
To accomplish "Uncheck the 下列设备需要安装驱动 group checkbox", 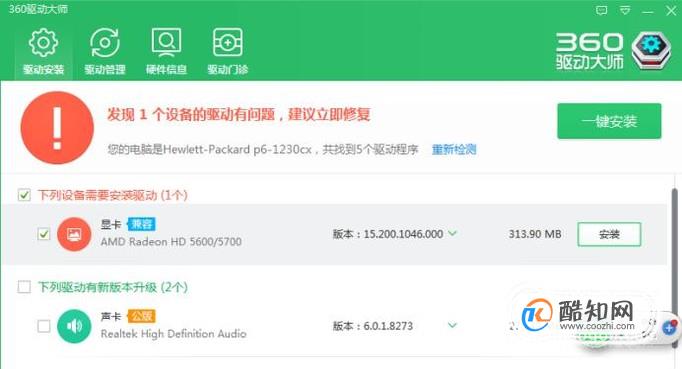I will click(x=24, y=195).
